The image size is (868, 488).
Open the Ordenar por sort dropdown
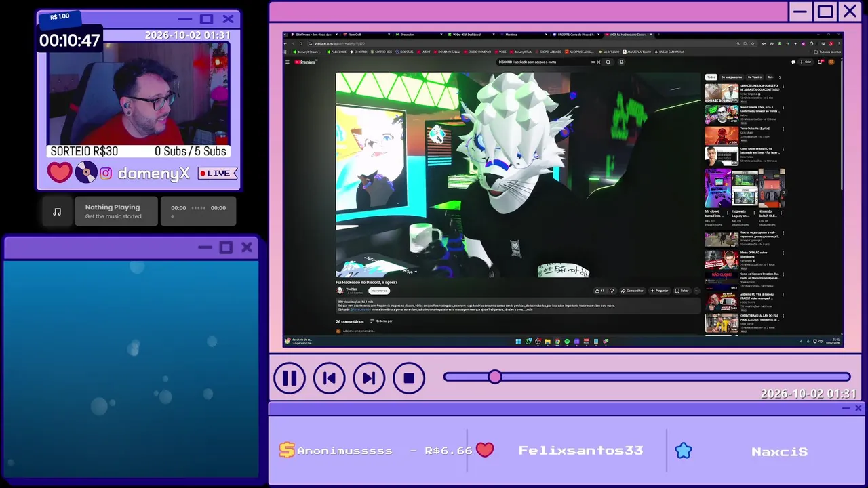pyautogui.click(x=381, y=321)
